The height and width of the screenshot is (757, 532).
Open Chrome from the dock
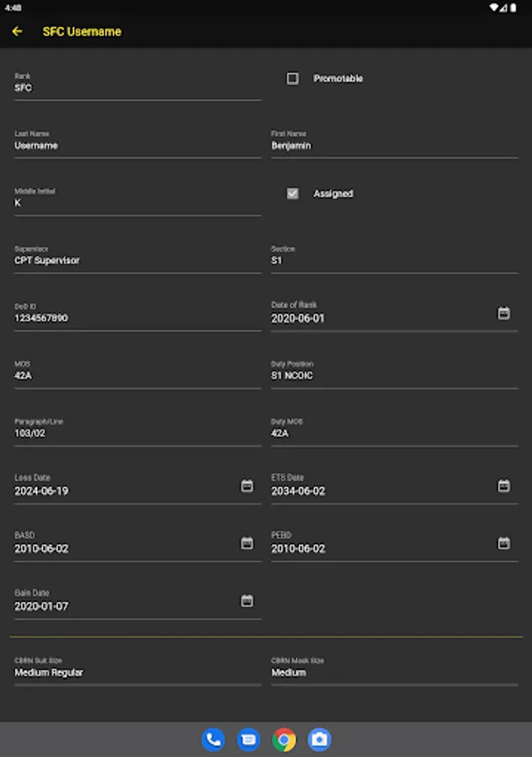284,739
